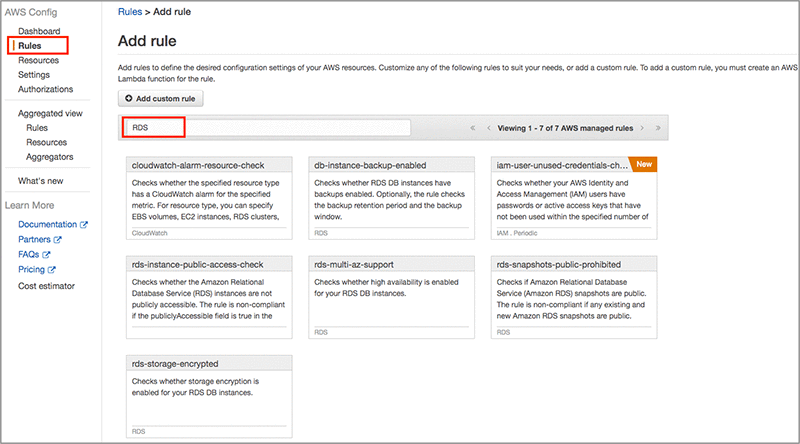Select the db-instance-backup-enabled rule card
The image size is (800, 444).
pos(391,198)
